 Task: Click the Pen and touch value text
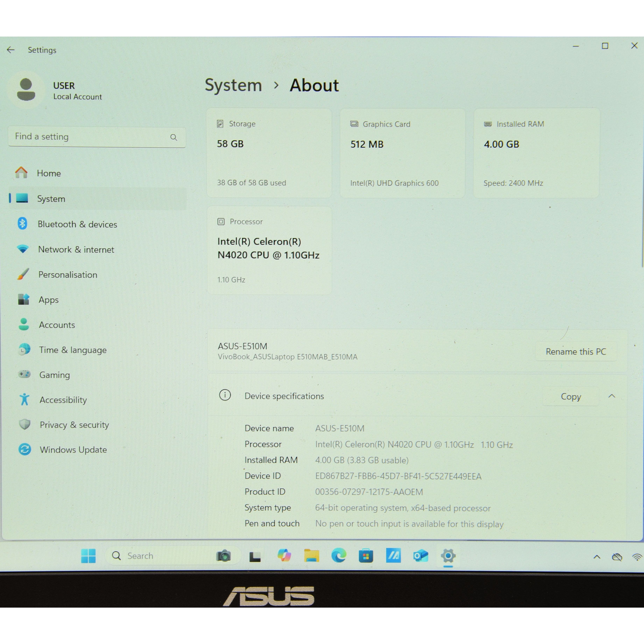409,524
